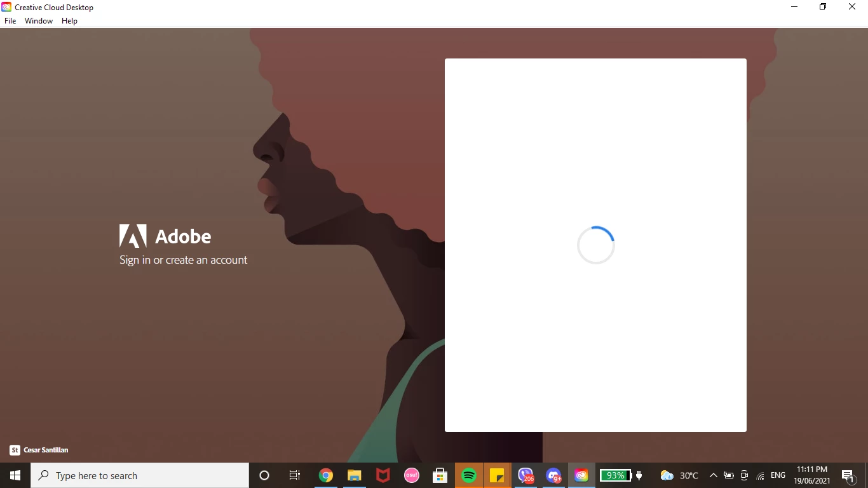
Task: Minimize the Creative Cloud Desktop window
Action: coord(794,7)
